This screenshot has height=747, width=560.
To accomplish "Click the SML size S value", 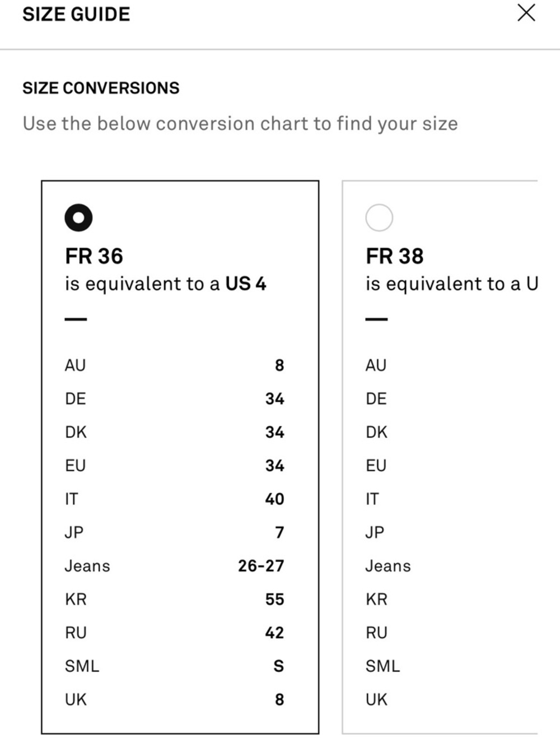I will pos(279,666).
